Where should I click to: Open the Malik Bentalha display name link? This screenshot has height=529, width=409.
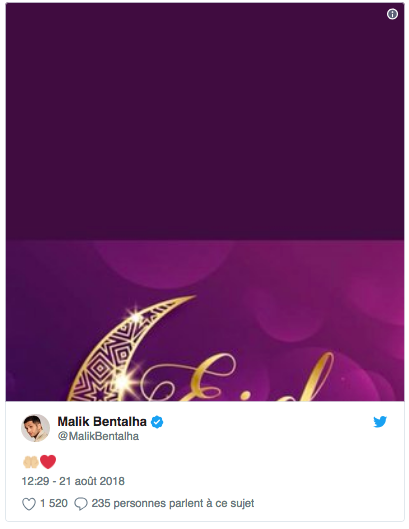(x=102, y=421)
